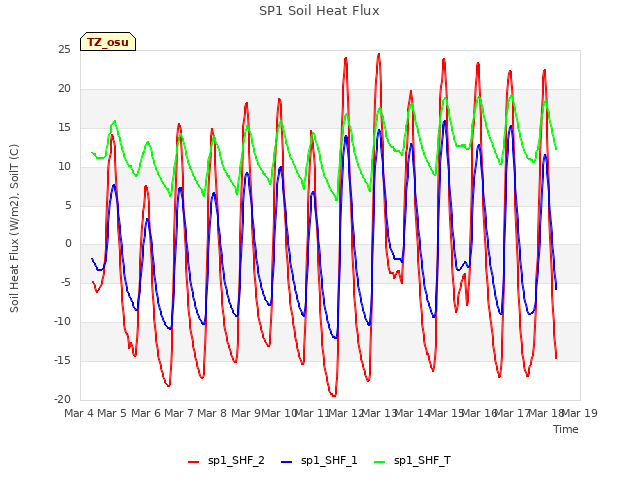Click the Mar 6 x-axis tick label
This screenshot has height=480, width=640.
click(x=146, y=413)
